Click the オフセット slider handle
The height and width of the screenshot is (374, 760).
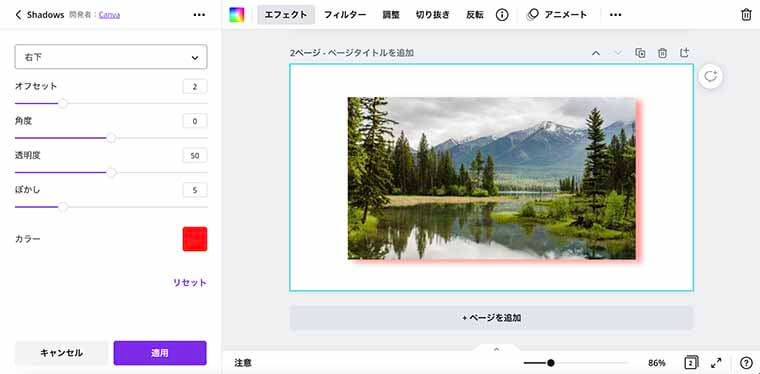[x=63, y=103]
